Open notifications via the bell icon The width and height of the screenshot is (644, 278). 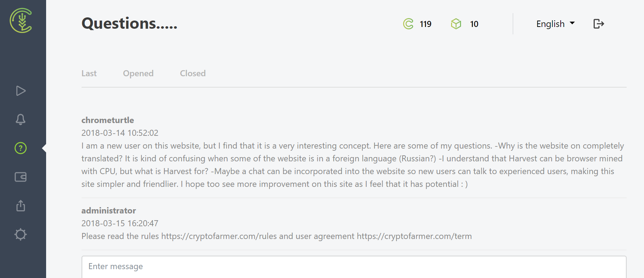point(20,119)
